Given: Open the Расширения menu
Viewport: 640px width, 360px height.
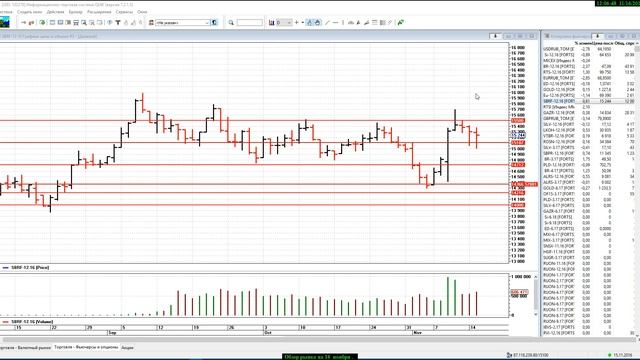Looking at the screenshot, I should click(x=99, y=12).
